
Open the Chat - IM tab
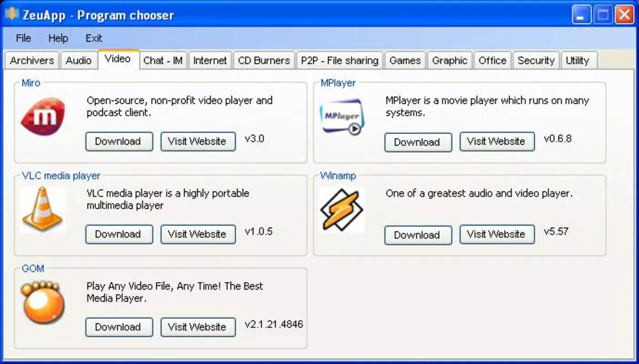click(x=163, y=61)
